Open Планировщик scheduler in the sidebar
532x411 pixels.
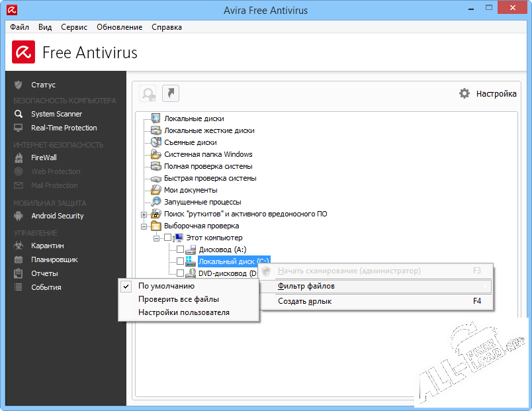54,259
